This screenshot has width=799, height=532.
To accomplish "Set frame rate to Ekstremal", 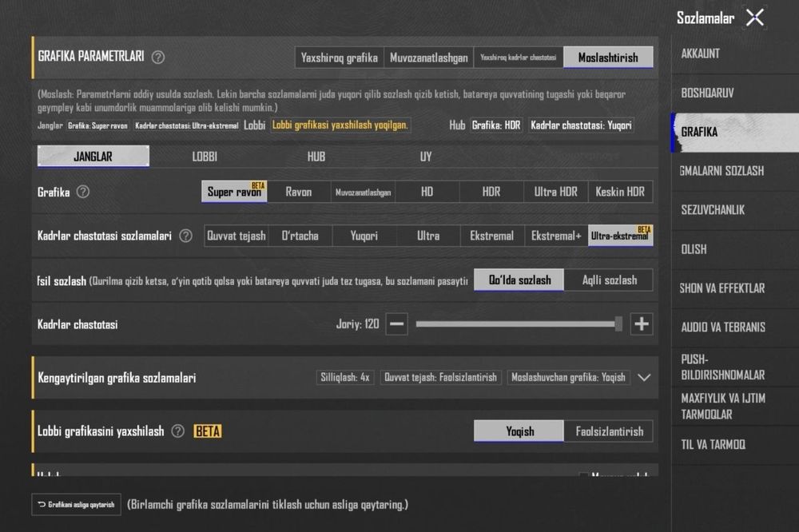I will (491, 236).
